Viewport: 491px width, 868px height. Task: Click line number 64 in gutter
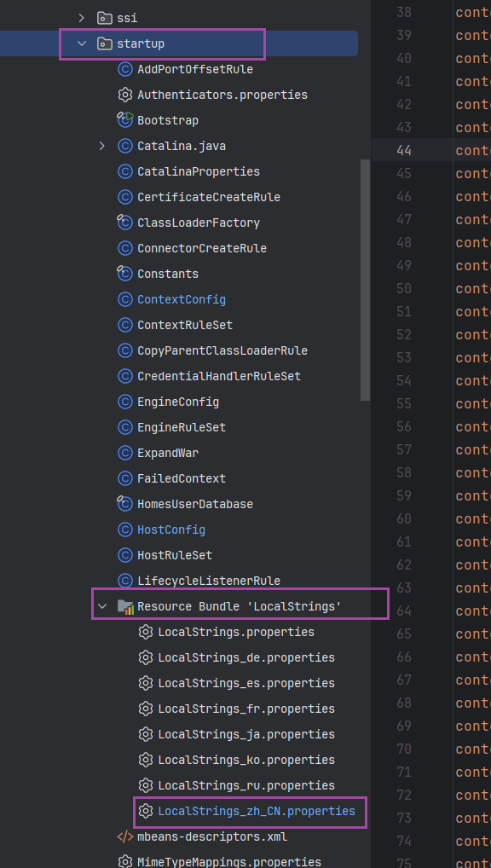pos(404,610)
